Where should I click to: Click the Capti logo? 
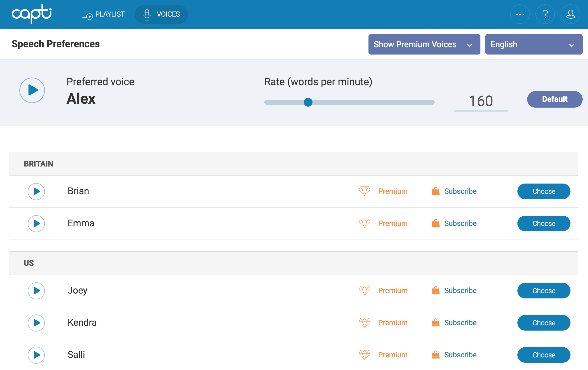pyautogui.click(x=31, y=14)
